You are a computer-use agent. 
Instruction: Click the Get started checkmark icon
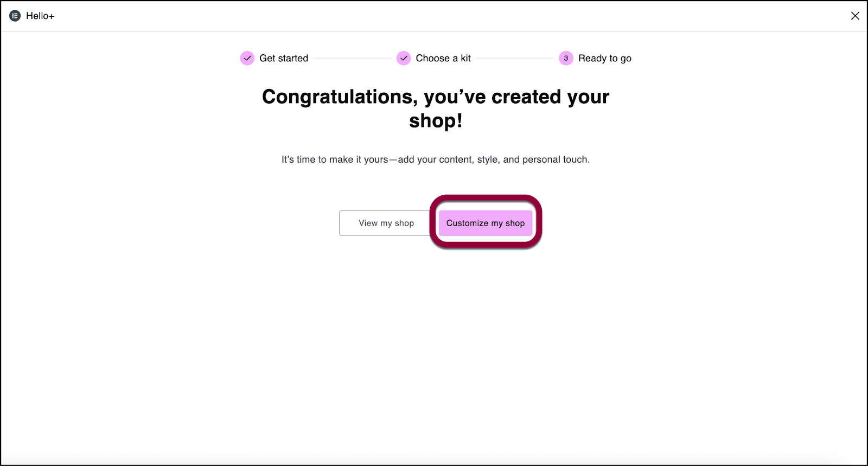[x=247, y=58]
